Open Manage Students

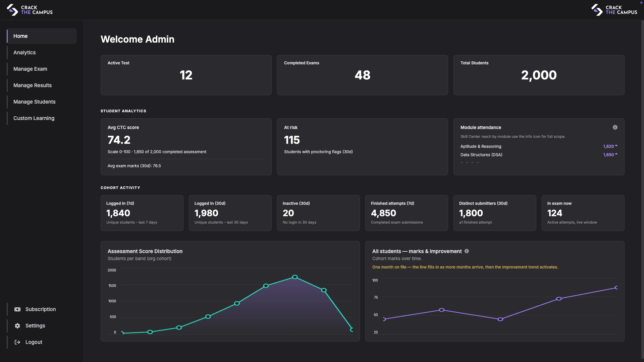click(x=34, y=102)
